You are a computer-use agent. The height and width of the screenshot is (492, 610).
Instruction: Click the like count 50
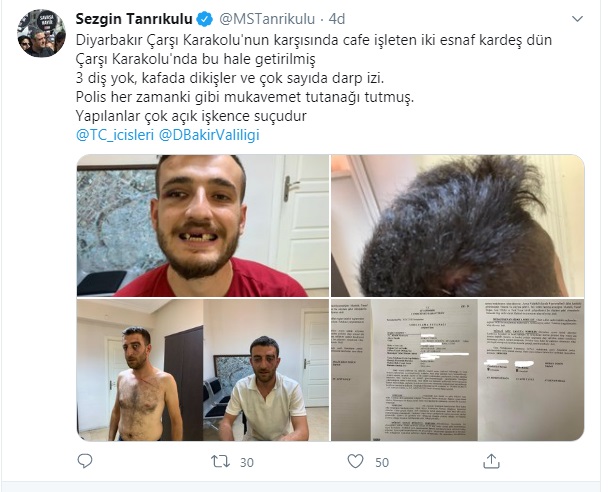coord(382,462)
